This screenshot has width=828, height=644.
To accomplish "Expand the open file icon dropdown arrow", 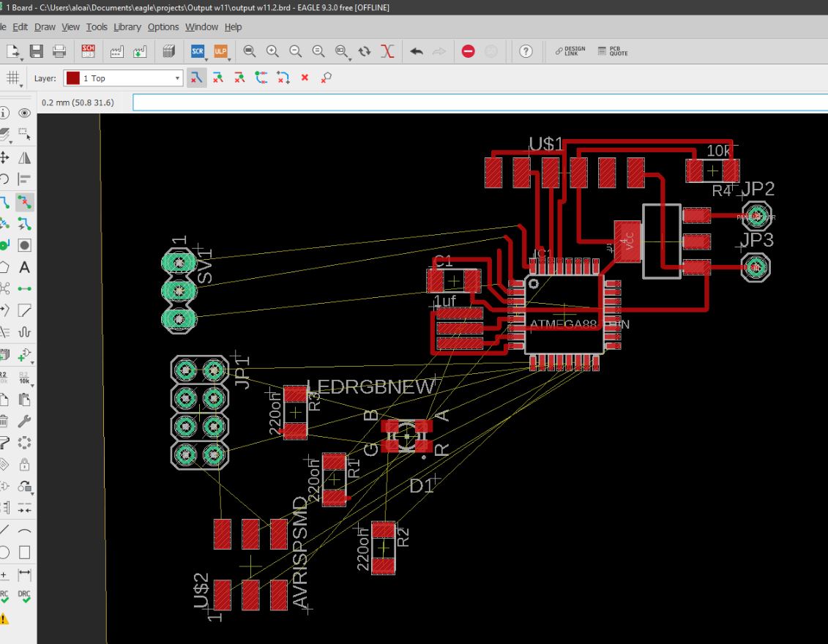I will tap(21, 59).
